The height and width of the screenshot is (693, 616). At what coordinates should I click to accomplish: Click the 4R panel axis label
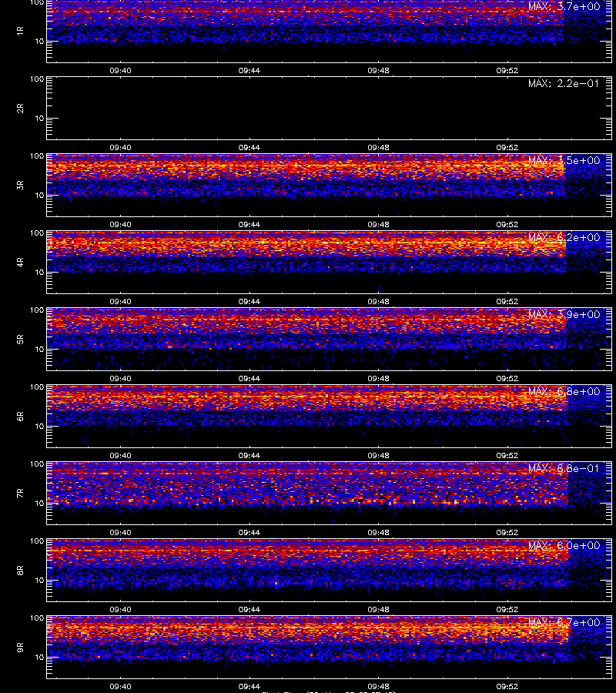pyautogui.click(x=20, y=262)
